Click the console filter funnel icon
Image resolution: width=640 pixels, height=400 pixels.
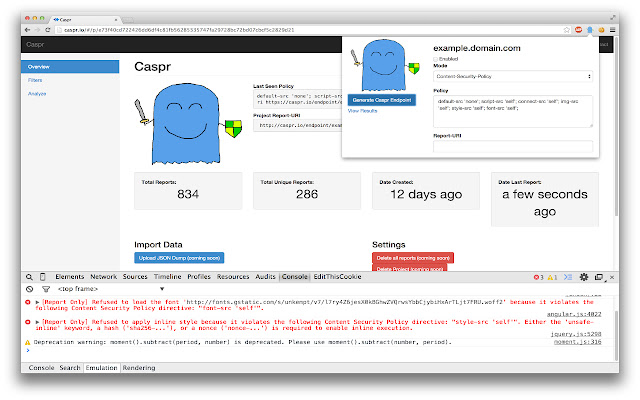tap(46, 289)
